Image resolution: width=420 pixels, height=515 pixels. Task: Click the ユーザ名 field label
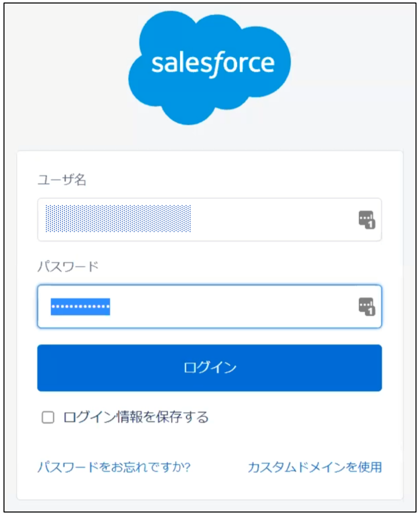[62, 180]
